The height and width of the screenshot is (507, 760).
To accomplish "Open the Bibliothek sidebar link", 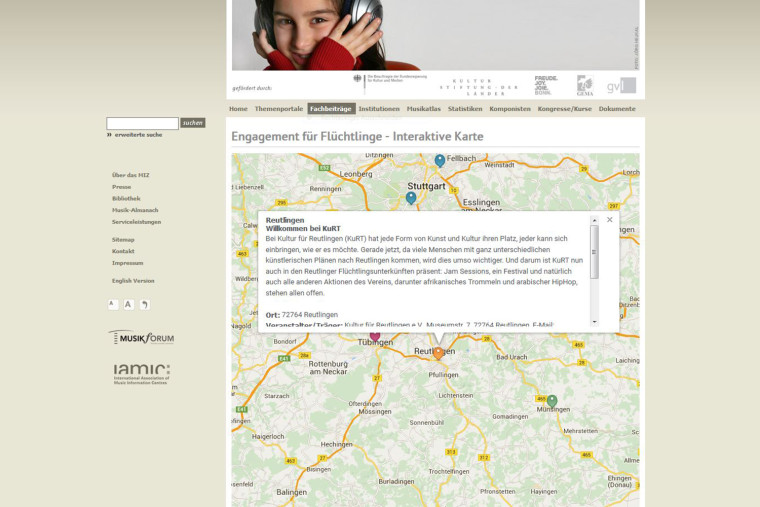I will (126, 198).
